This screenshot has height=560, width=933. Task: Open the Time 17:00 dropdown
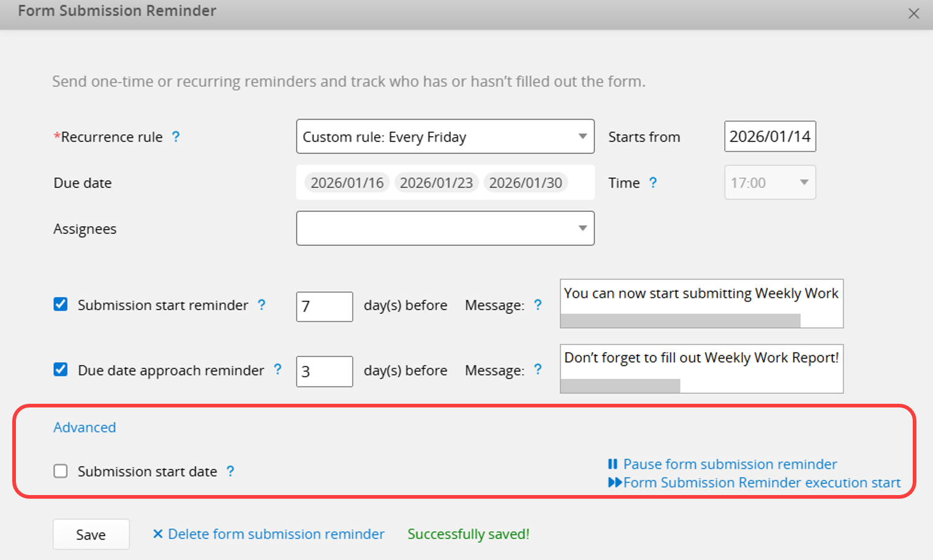pyautogui.click(x=769, y=183)
